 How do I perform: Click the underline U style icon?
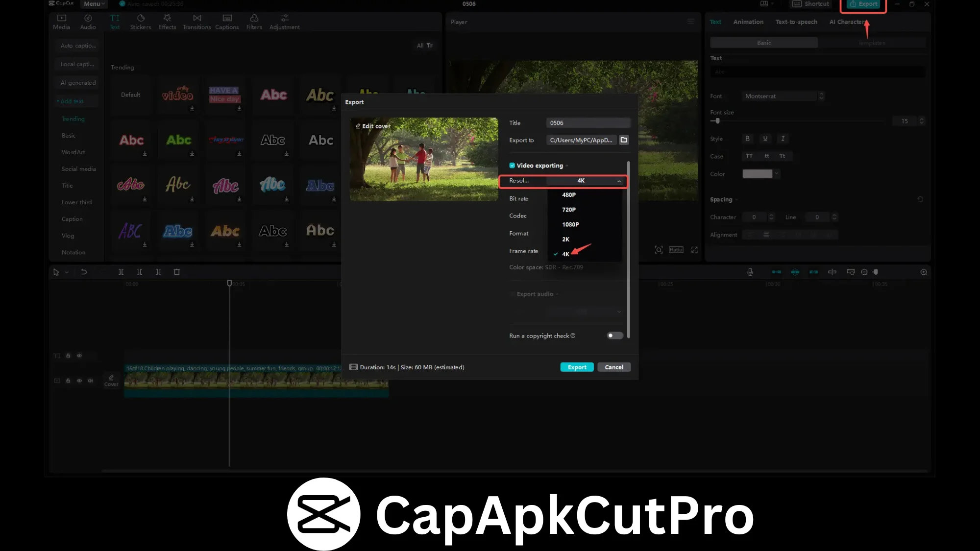(x=765, y=139)
